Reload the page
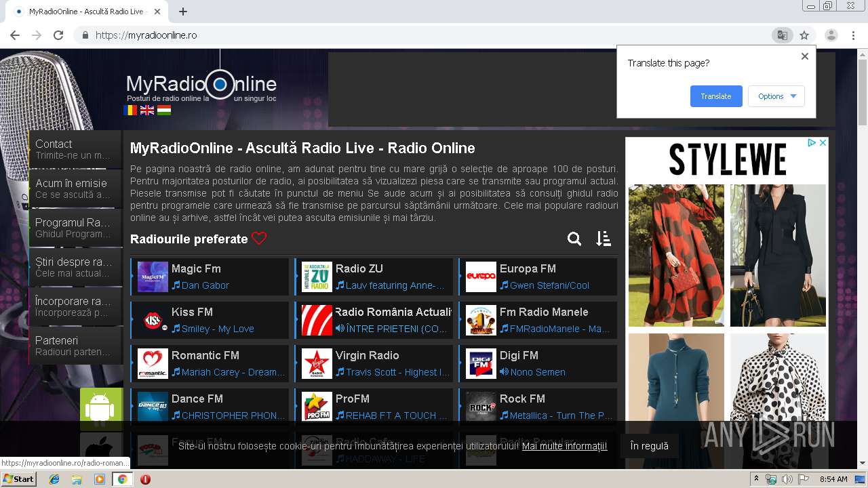This screenshot has width=868, height=488. pyautogui.click(x=58, y=35)
